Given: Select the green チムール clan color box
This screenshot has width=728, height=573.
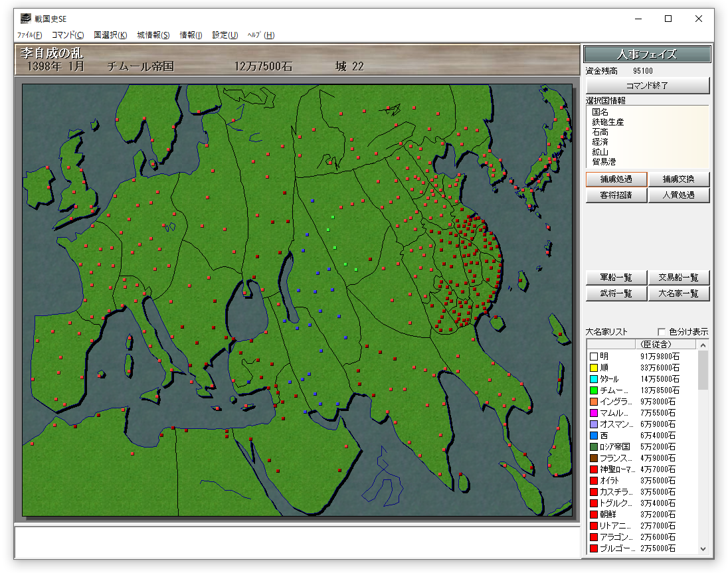Looking at the screenshot, I should (594, 390).
